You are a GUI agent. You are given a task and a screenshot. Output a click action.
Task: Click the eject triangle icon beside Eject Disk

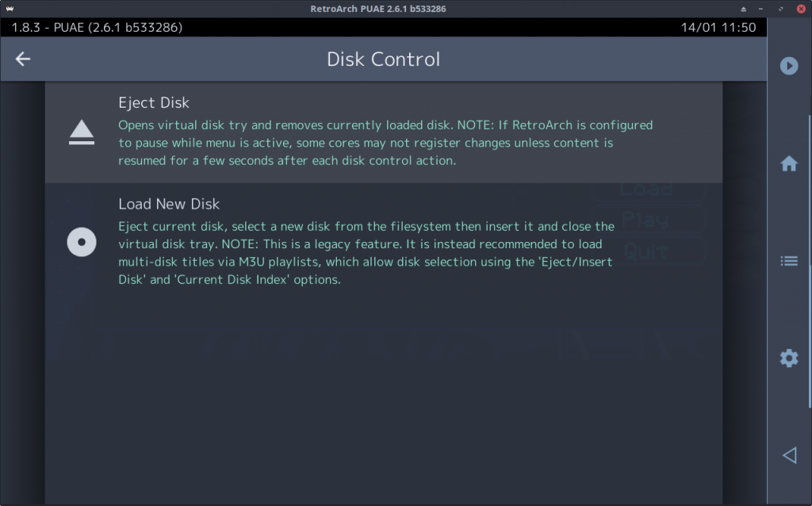click(x=82, y=132)
